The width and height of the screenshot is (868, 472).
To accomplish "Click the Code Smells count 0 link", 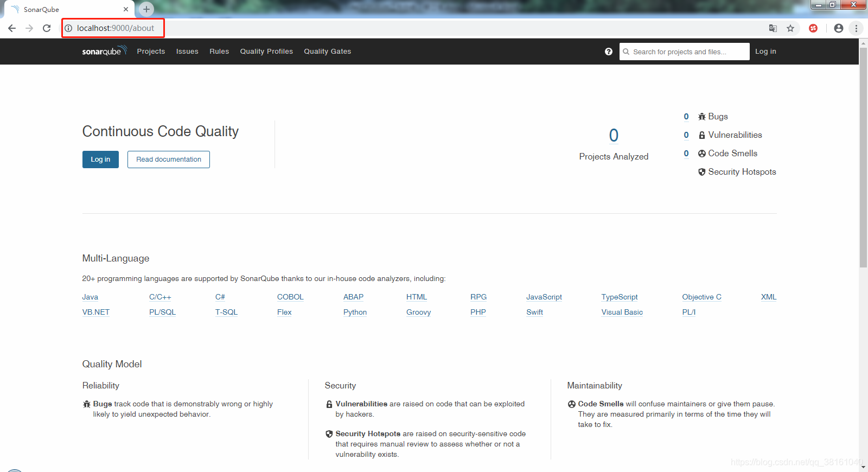I will coord(686,154).
